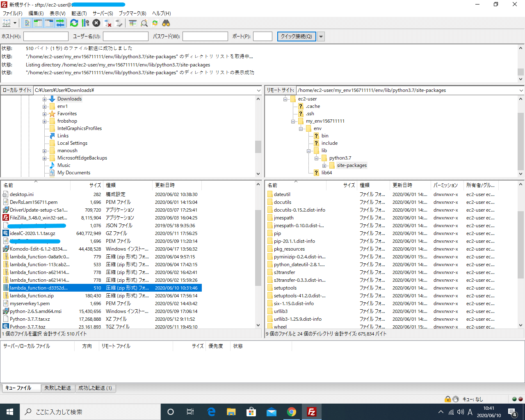
Task: Toggle the message log display
Action: point(27,23)
